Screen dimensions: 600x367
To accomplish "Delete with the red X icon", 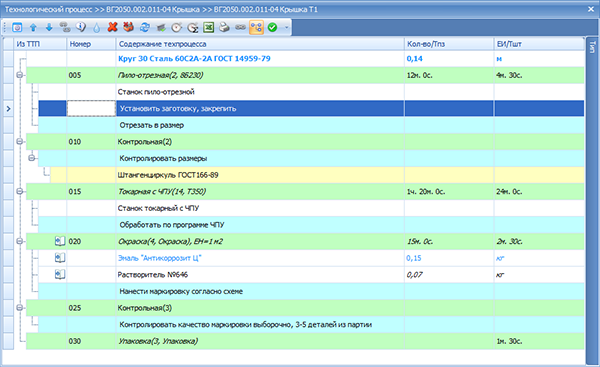I will [x=112, y=27].
